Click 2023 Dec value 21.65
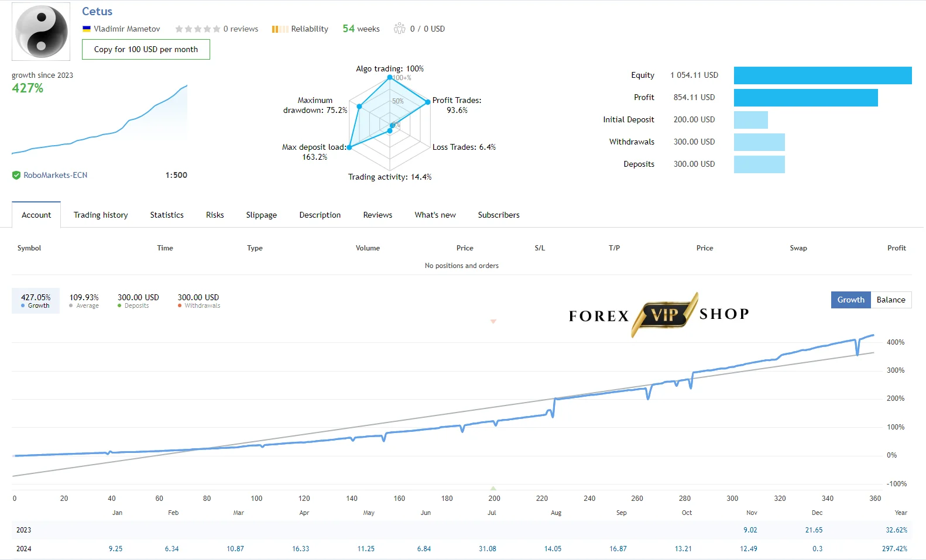The image size is (926, 560). [x=814, y=530]
